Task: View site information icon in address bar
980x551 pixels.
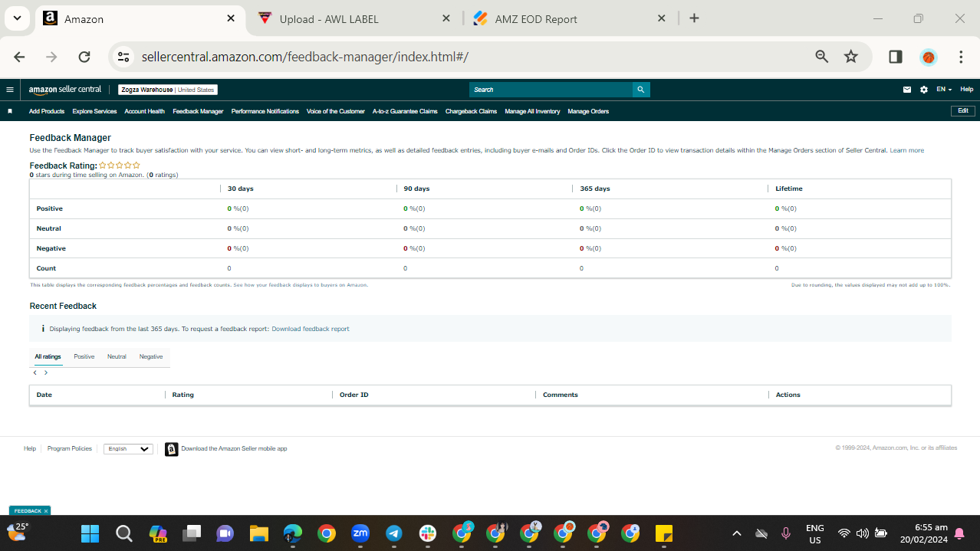Action: click(123, 57)
